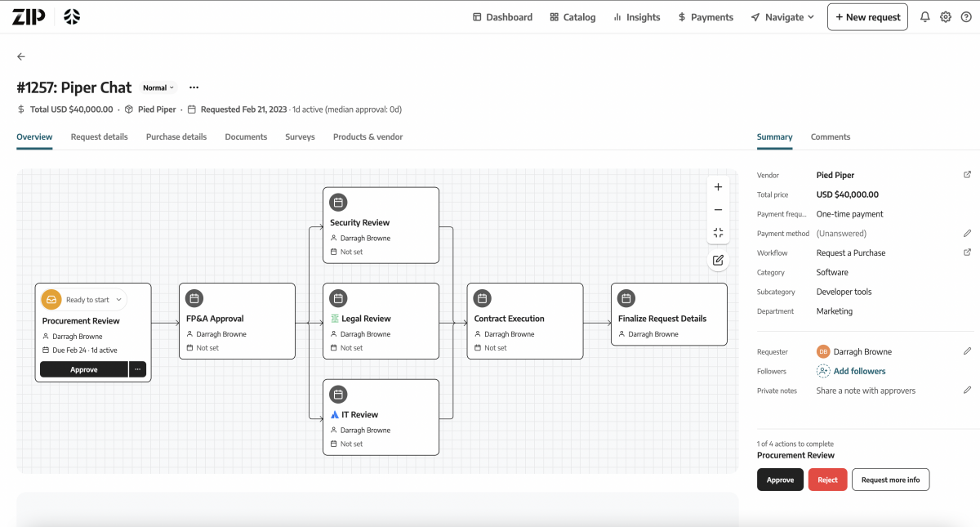Select the Legal Review step title
Screen dimensions: 980x527
pos(366,319)
